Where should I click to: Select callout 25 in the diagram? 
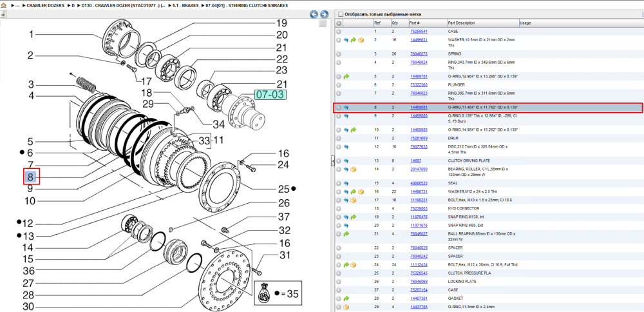[x=283, y=189]
